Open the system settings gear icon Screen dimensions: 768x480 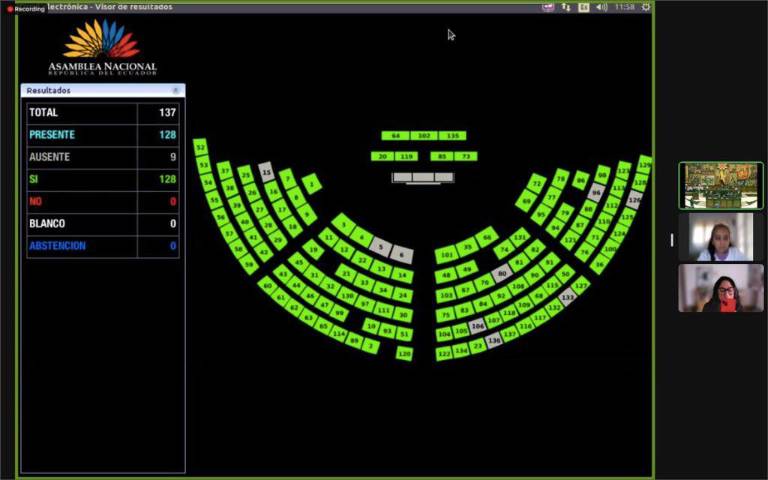(646, 7)
